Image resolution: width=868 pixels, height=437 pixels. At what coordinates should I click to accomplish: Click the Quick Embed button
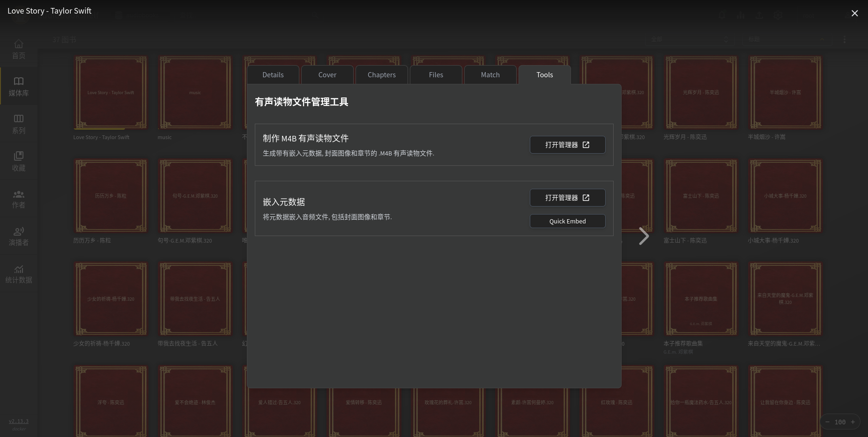coord(567,221)
